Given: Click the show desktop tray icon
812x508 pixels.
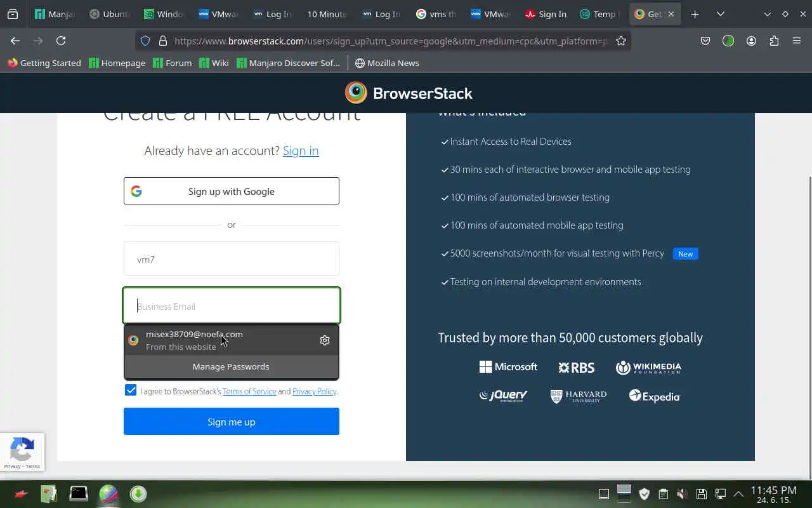Looking at the screenshot, I should click(x=604, y=493).
